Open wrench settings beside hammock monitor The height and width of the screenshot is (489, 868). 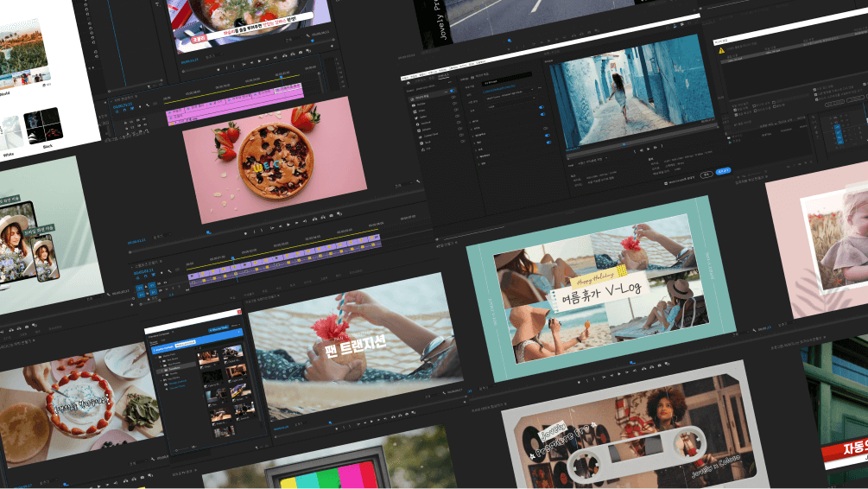[x=444, y=392]
